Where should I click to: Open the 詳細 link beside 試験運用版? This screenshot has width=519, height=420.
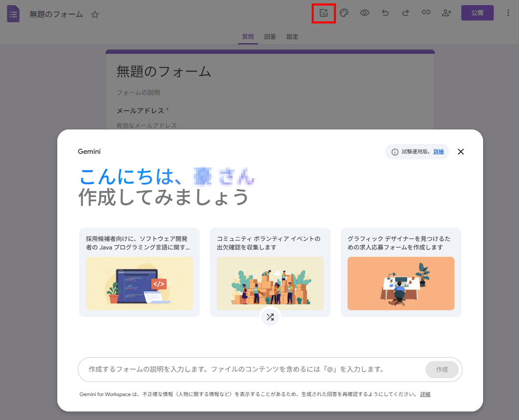pyautogui.click(x=439, y=152)
